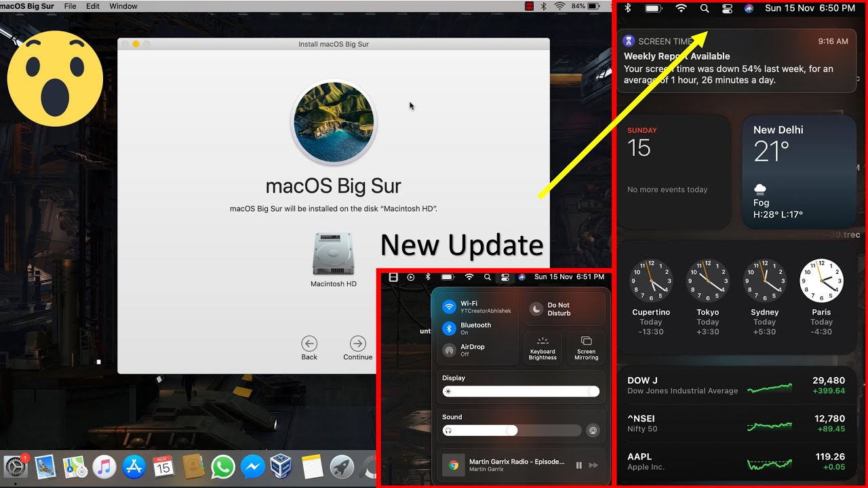Viewport: 868px width, 488px height.
Task: Open the New Delhi weather widget
Action: (x=800, y=172)
